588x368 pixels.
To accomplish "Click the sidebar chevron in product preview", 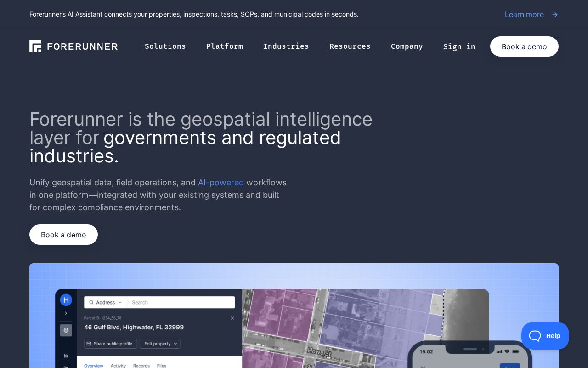I will 66,313.
